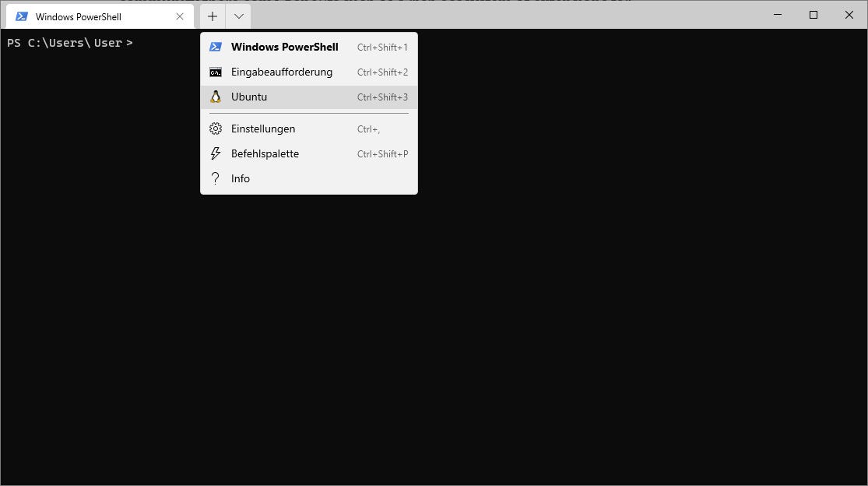Click the Ubuntu penguin icon
868x486 pixels.
pos(216,97)
